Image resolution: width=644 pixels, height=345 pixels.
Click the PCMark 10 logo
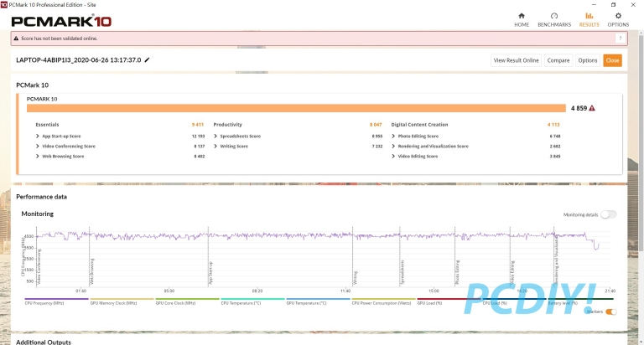click(x=61, y=21)
